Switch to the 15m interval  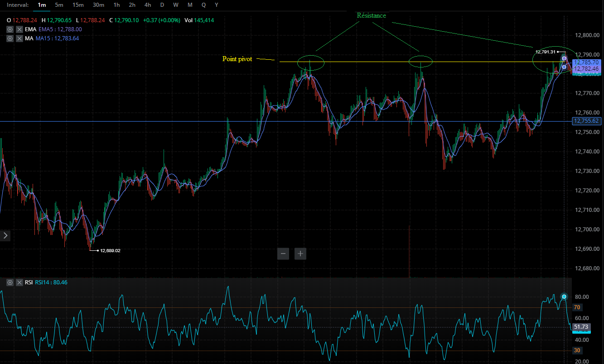[78, 5]
